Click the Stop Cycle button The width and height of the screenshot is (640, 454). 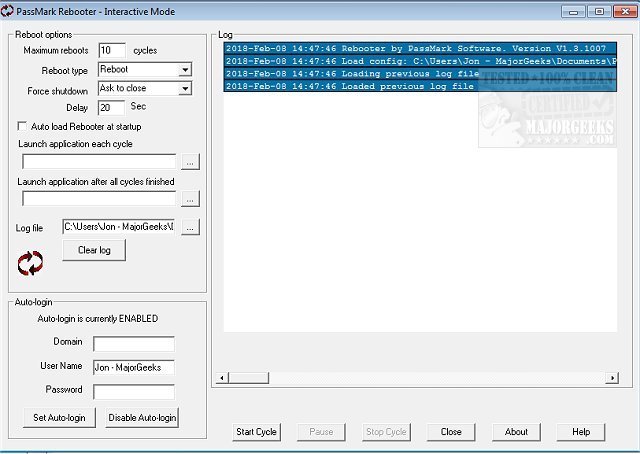click(386, 432)
